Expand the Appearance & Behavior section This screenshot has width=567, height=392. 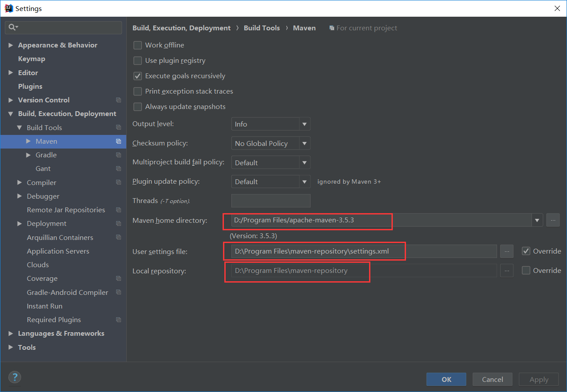11,44
